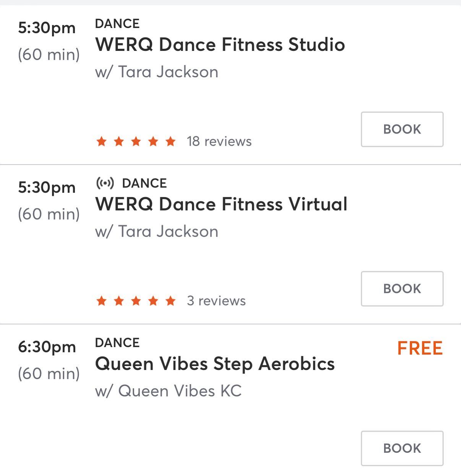Viewport: 461px width, 476px height.
Task: Select the WERQ Dance Fitness Studio class title
Action: (220, 45)
